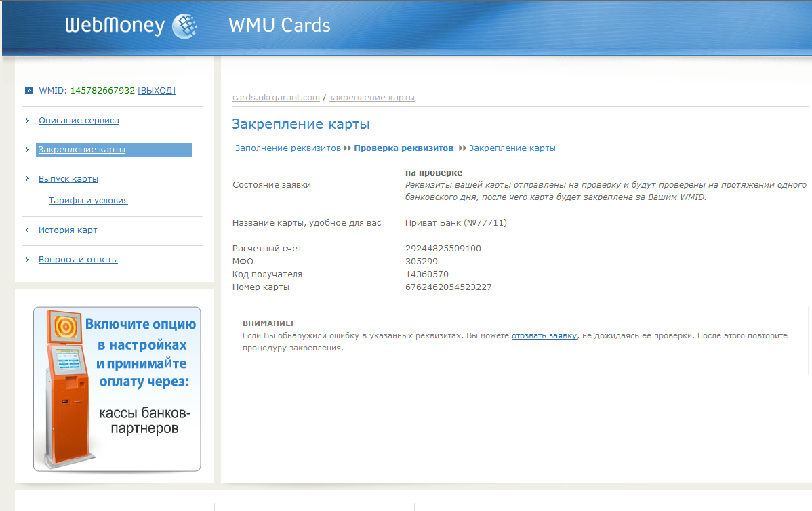Viewport: 812px width, 511px height.
Task: Click the Заполнение реквизитов step
Action: tap(288, 148)
